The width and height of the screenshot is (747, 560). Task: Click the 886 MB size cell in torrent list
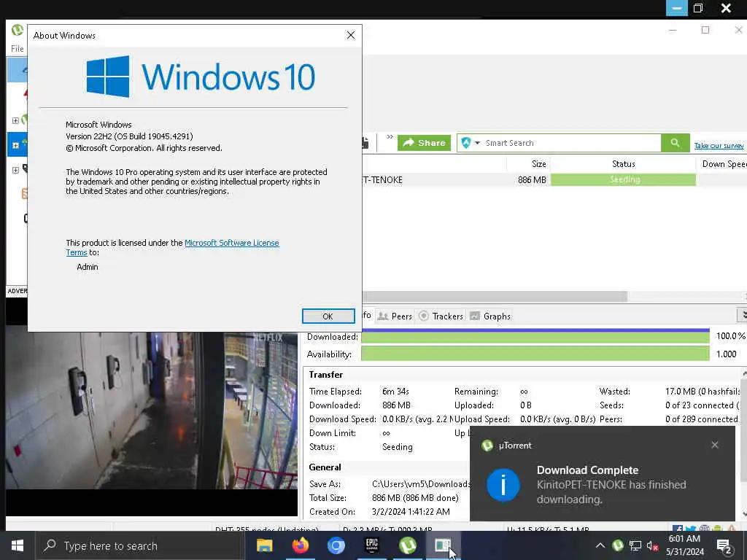[x=532, y=180]
